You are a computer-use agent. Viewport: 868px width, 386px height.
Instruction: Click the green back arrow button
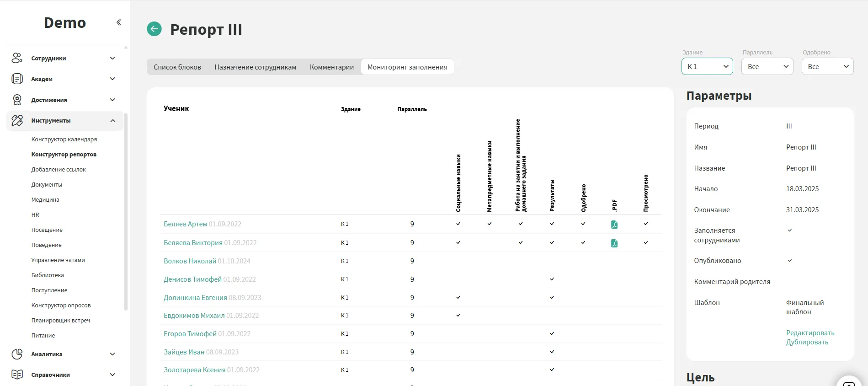154,29
